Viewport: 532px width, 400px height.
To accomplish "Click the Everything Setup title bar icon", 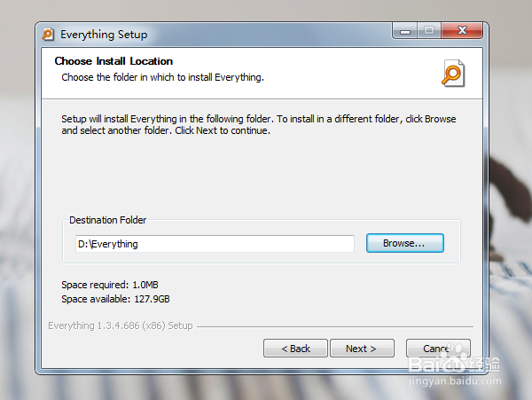I will click(48, 35).
